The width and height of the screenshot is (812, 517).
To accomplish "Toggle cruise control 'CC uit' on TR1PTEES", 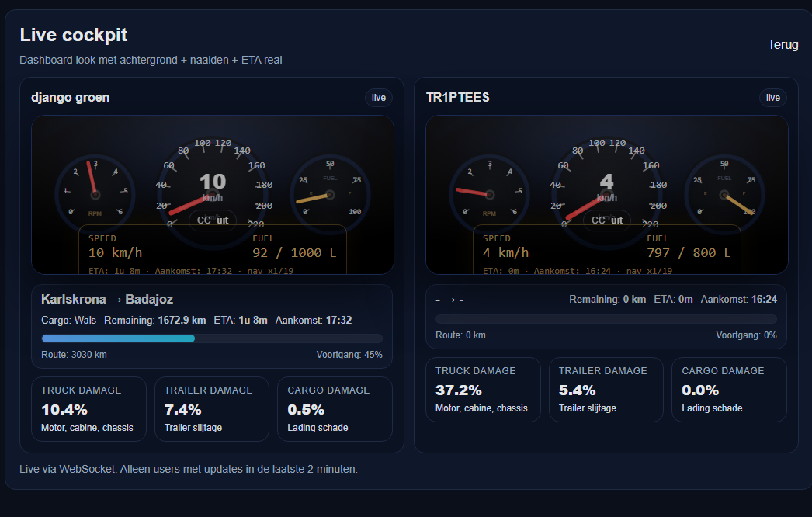I will 606,220.
